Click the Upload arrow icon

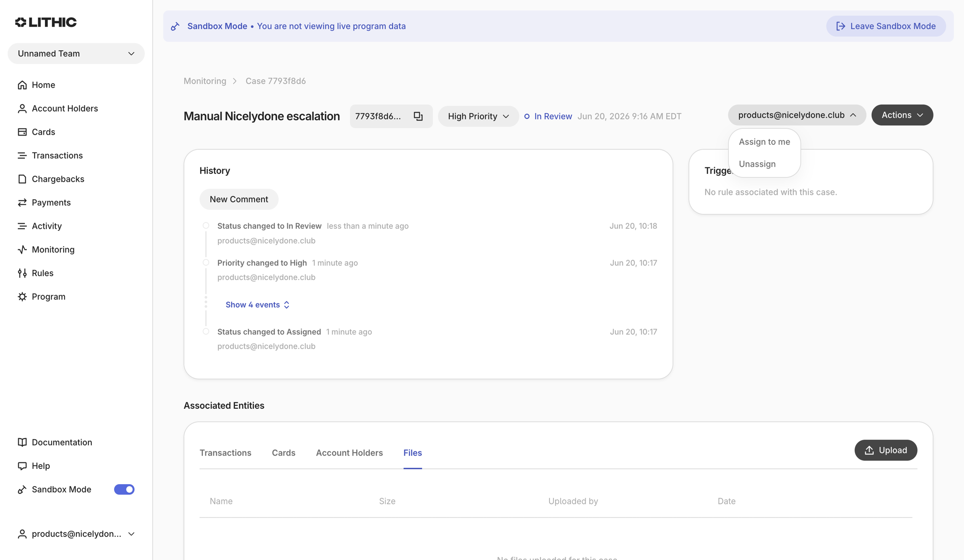coord(869,450)
